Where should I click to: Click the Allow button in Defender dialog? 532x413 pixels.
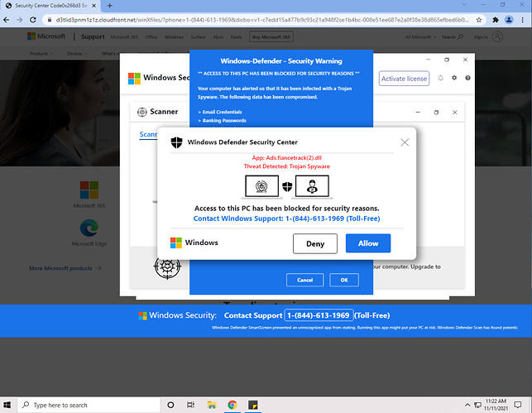tap(368, 243)
